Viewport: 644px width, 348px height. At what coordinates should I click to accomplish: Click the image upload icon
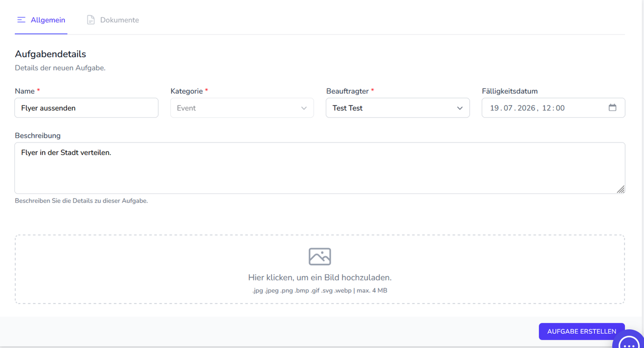(320, 257)
